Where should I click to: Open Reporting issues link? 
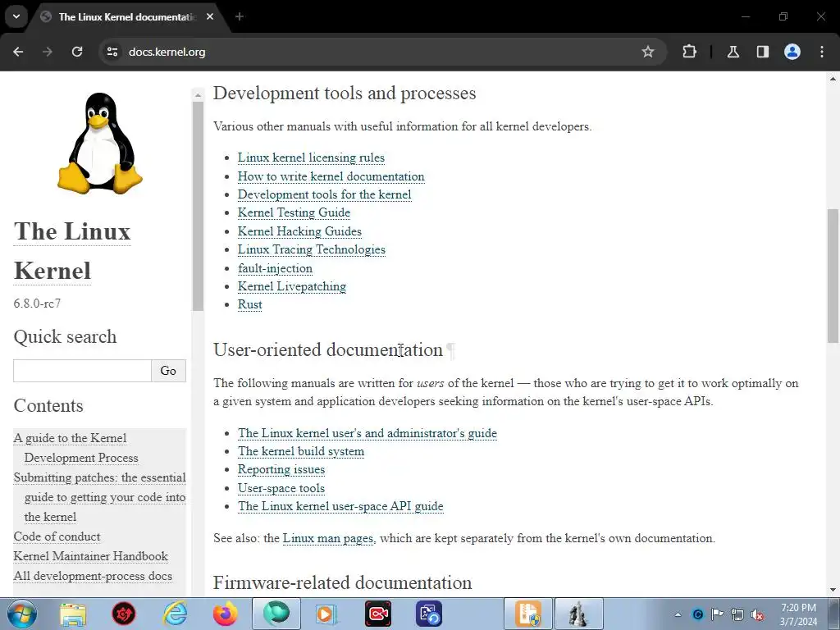click(281, 470)
